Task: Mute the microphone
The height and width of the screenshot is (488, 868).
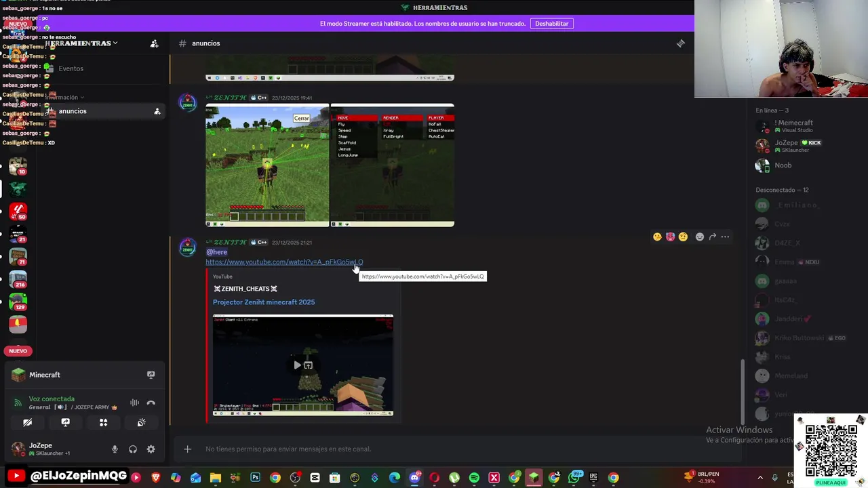Action: pyautogui.click(x=115, y=449)
